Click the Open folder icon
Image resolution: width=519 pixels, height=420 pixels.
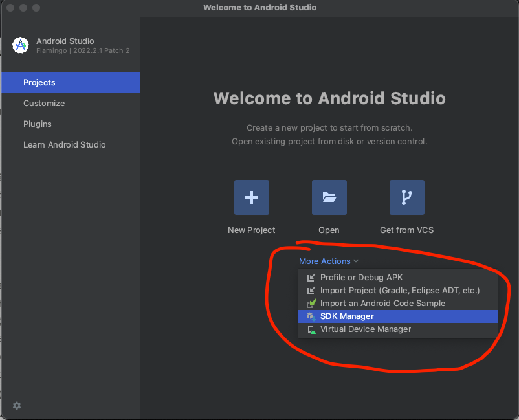coord(329,197)
